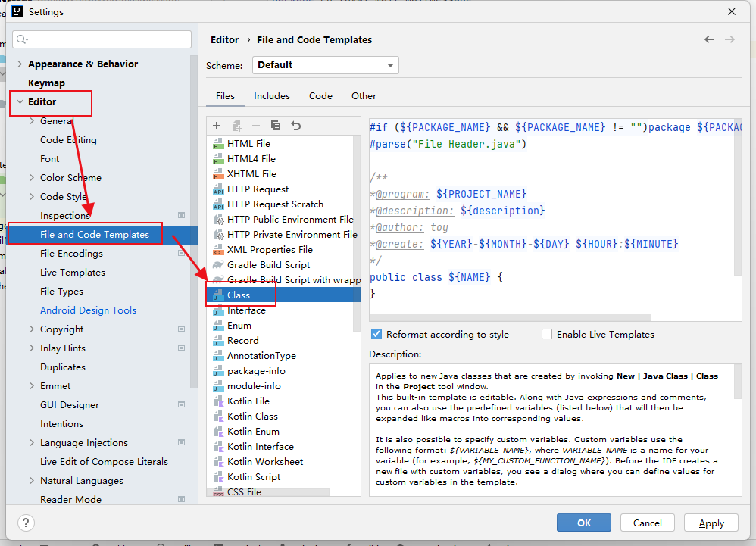Click the back navigation arrow

pos(709,39)
